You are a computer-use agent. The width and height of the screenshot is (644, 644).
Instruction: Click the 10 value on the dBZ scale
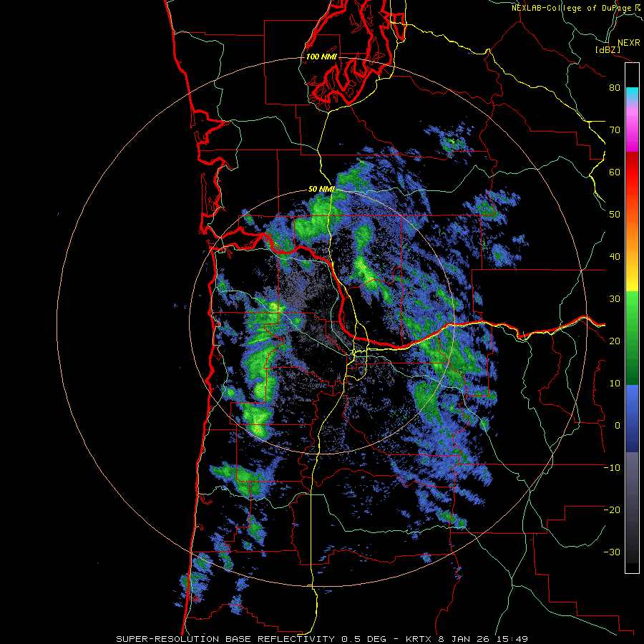pos(615,384)
